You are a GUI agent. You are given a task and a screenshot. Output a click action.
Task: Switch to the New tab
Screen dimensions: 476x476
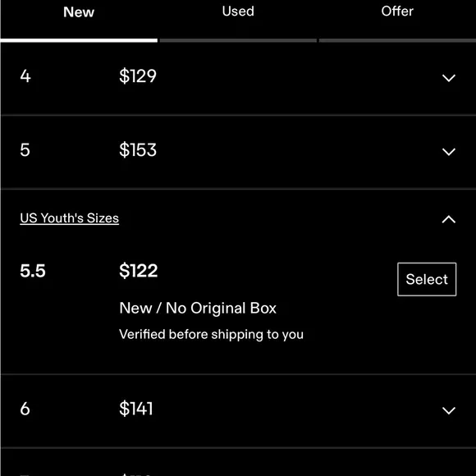click(x=79, y=12)
